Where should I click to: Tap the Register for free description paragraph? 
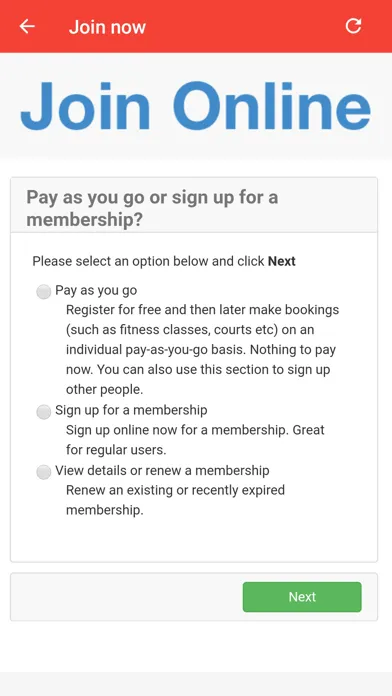click(202, 349)
